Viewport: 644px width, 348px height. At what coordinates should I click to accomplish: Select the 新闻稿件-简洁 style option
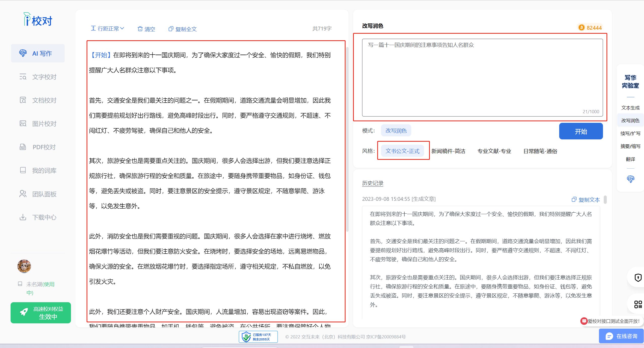(x=448, y=151)
